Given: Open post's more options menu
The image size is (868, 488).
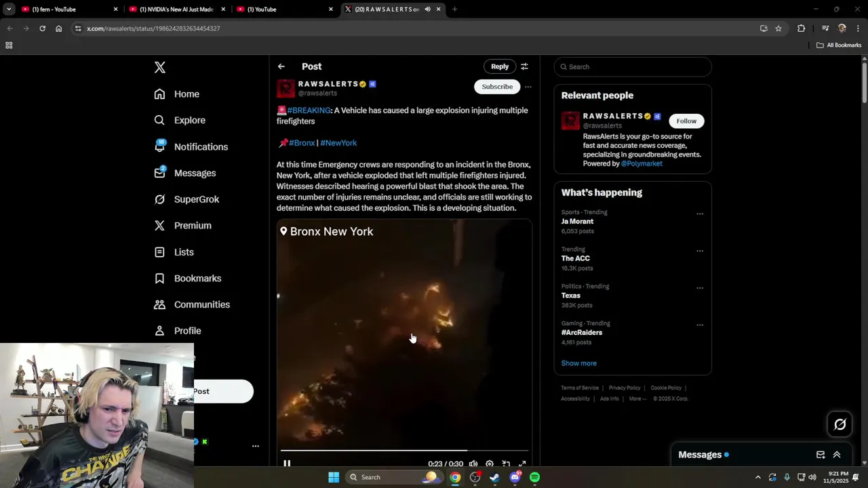Looking at the screenshot, I should 528,87.
